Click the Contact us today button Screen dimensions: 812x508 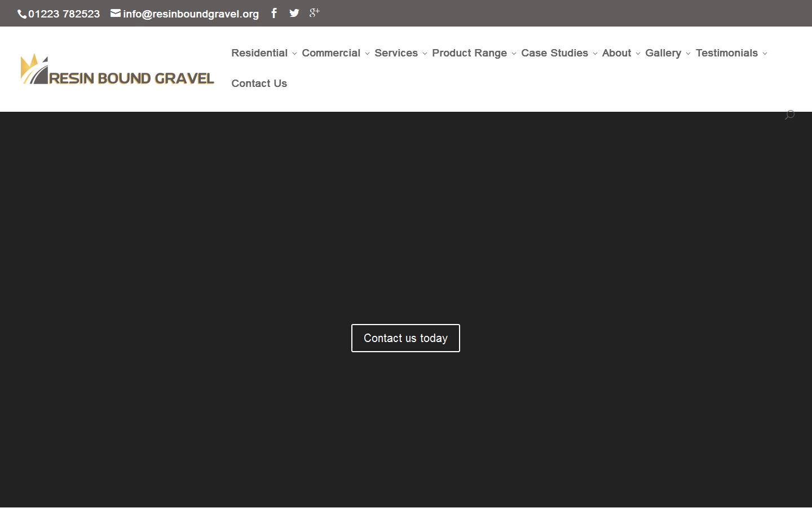405,338
